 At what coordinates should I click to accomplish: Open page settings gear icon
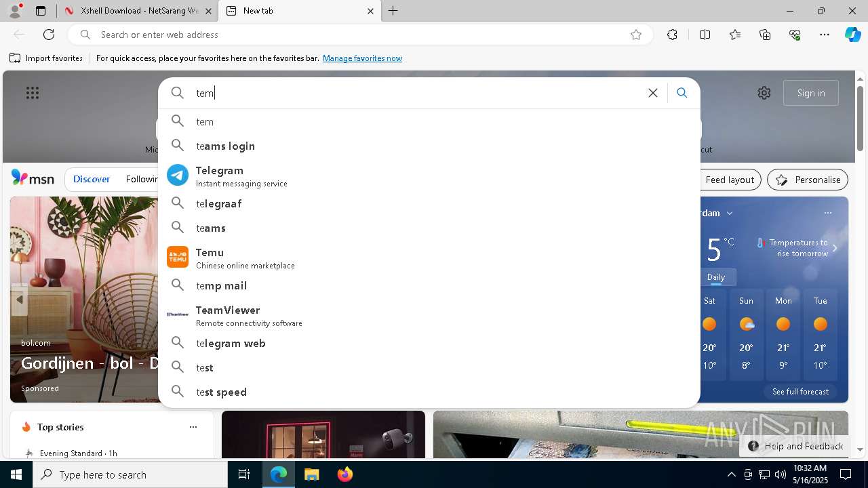click(x=764, y=93)
